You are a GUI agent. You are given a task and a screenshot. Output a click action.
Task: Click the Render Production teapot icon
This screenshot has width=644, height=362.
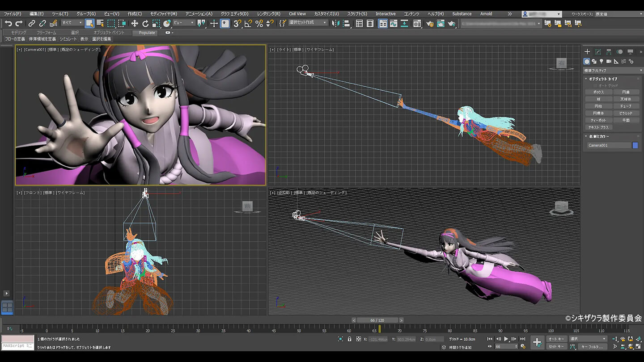[452, 23]
